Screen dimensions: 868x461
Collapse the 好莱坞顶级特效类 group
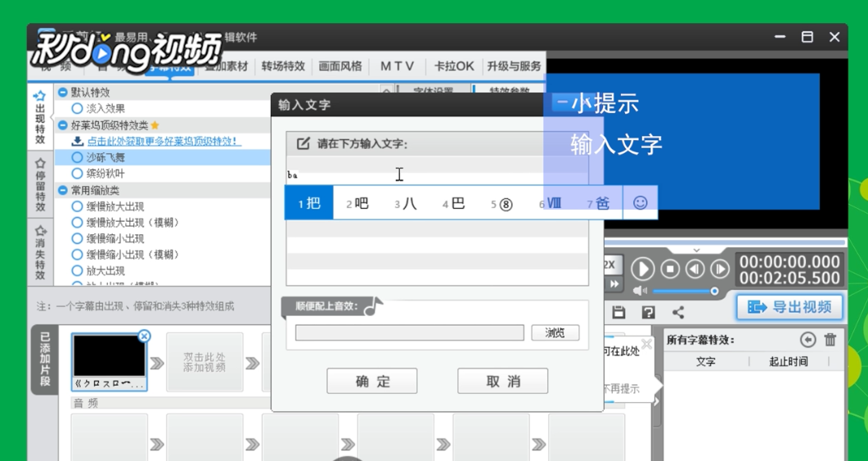(62, 125)
